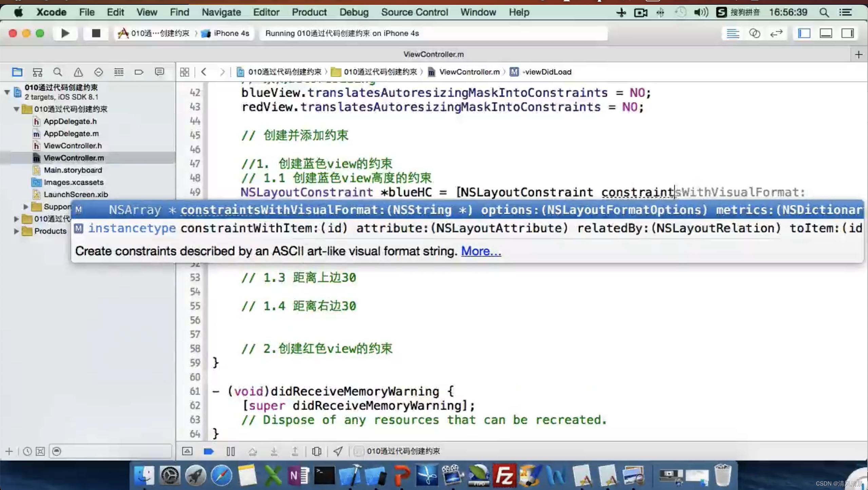Screen dimensions: 868x490
Task: Click the Navigator panel toggle icon
Action: tap(804, 33)
